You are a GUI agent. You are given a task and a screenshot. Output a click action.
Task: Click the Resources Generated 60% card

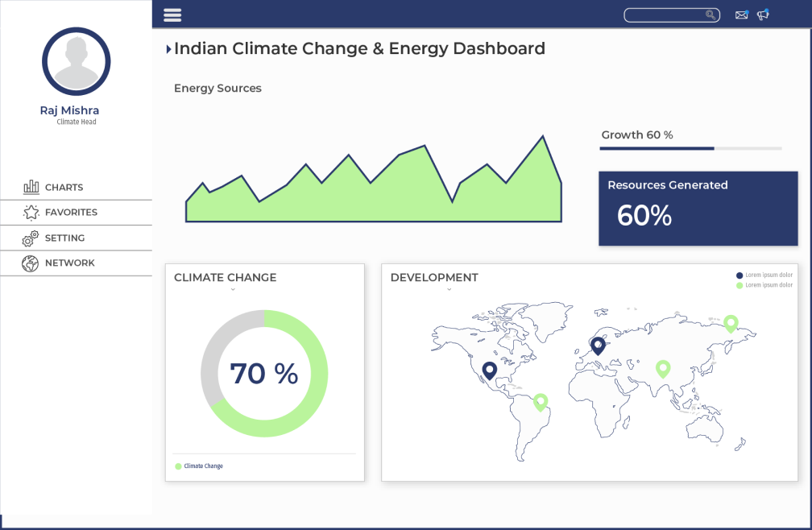coord(698,208)
